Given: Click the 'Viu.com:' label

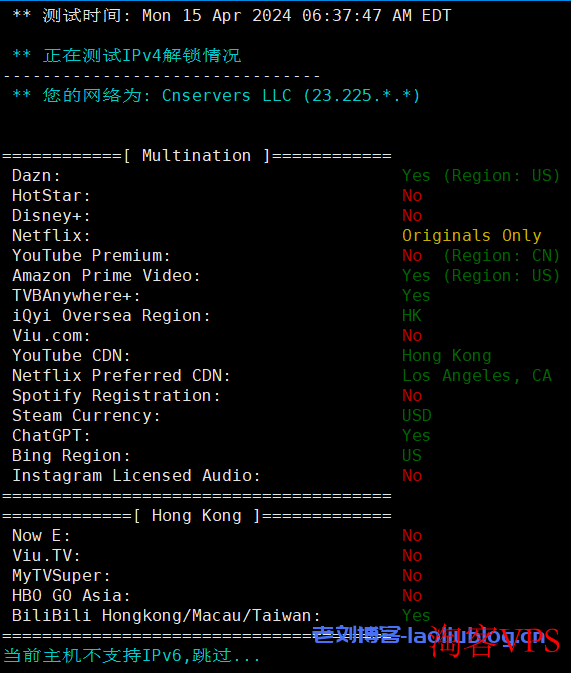Looking at the screenshot, I should pyautogui.click(x=51, y=335).
